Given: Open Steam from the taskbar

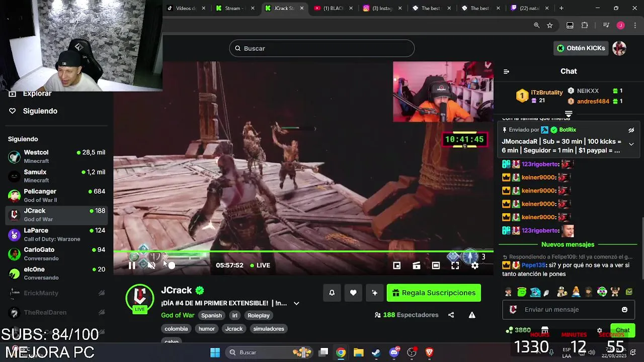Looking at the screenshot, I should [x=376, y=352].
